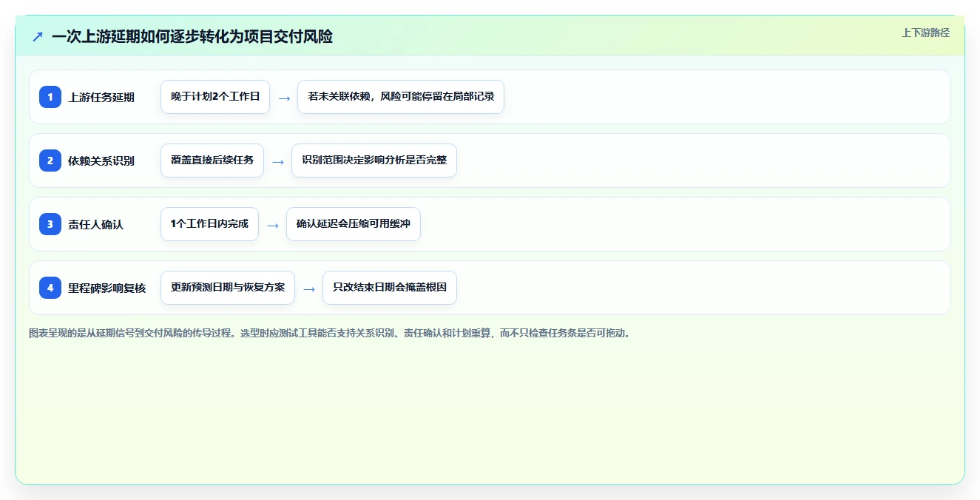Select the 责任人确认 step label
980x500 pixels.
click(x=95, y=224)
